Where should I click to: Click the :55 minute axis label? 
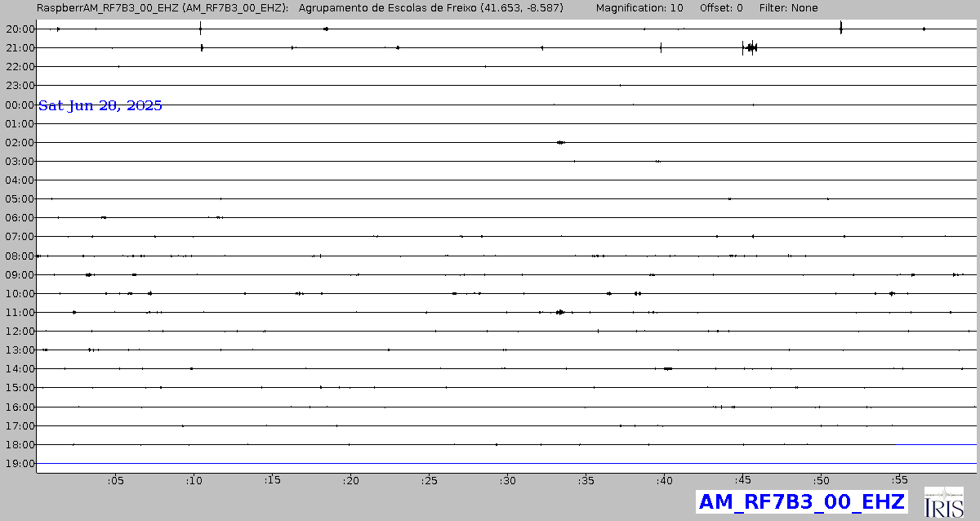click(x=899, y=480)
